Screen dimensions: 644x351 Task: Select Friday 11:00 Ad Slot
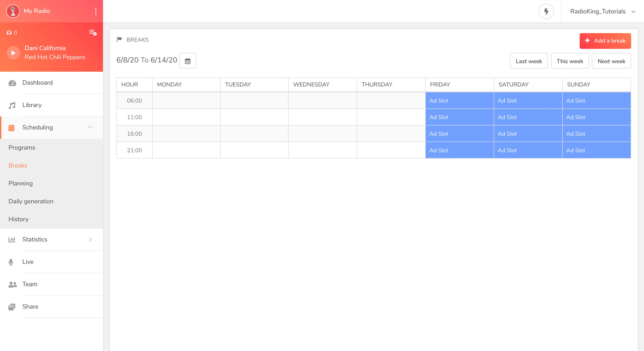click(x=459, y=117)
